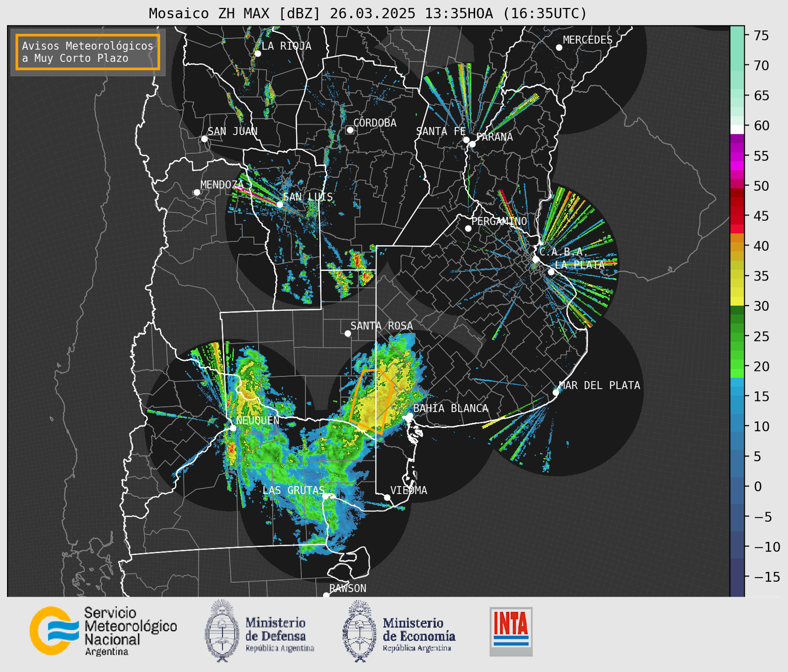The width and height of the screenshot is (788, 672).
Task: Click the LAS GRUTAS city label
Action: (x=293, y=490)
